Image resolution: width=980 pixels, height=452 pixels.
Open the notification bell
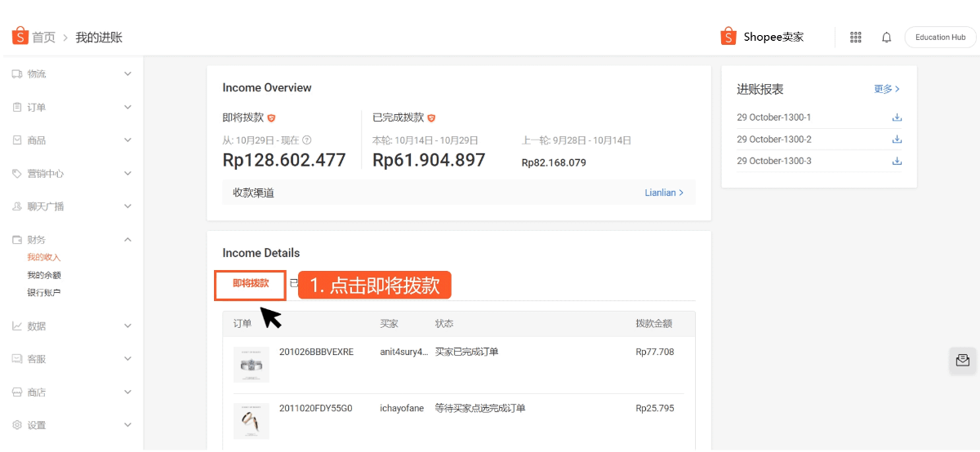point(886,38)
